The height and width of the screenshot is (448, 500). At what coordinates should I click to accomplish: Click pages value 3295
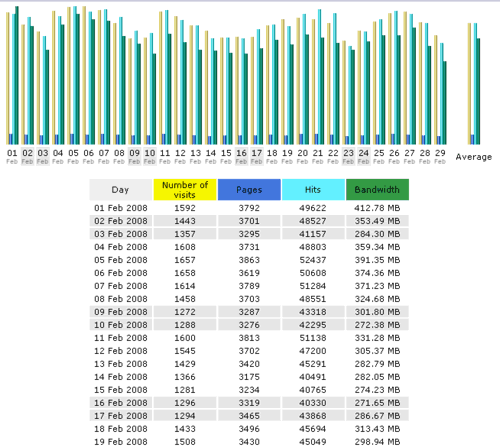[x=249, y=234]
